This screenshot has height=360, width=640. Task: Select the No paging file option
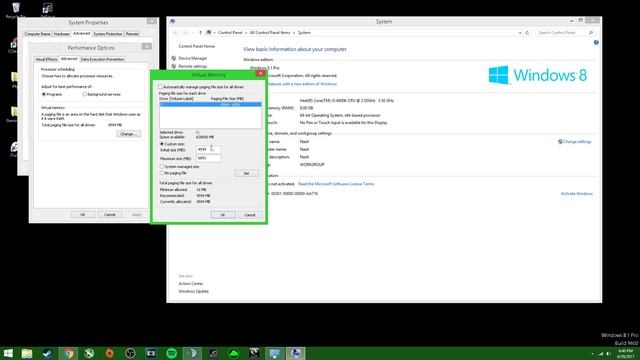click(162, 173)
